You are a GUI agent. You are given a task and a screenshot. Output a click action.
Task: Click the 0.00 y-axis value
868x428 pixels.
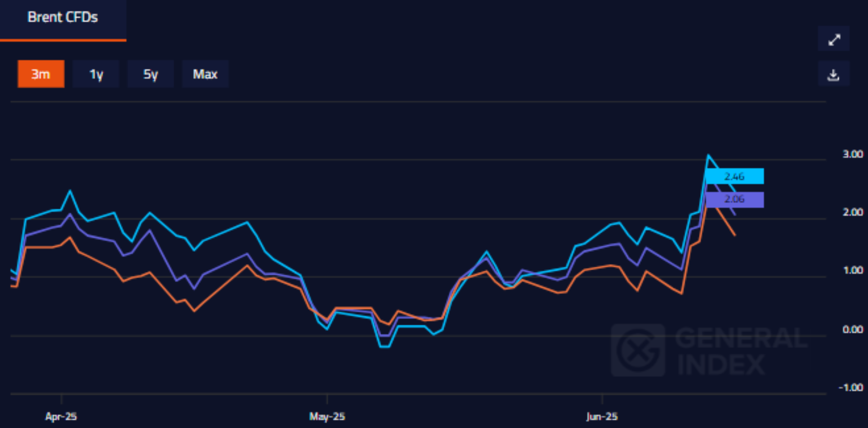pos(853,329)
